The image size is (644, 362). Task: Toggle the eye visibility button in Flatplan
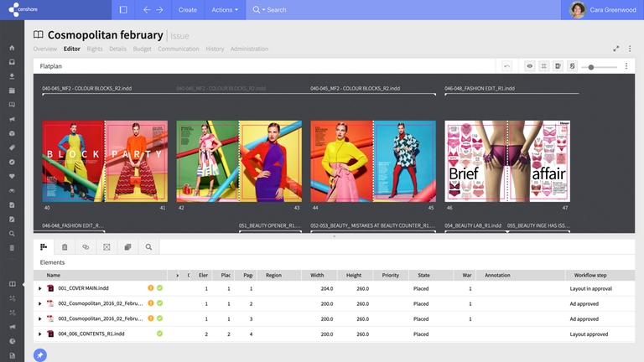(x=530, y=66)
